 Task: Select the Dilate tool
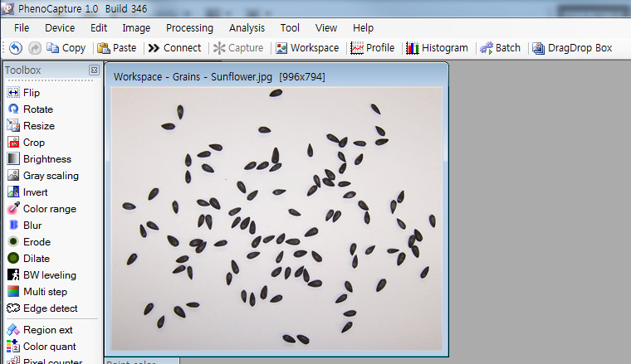[x=36, y=259]
